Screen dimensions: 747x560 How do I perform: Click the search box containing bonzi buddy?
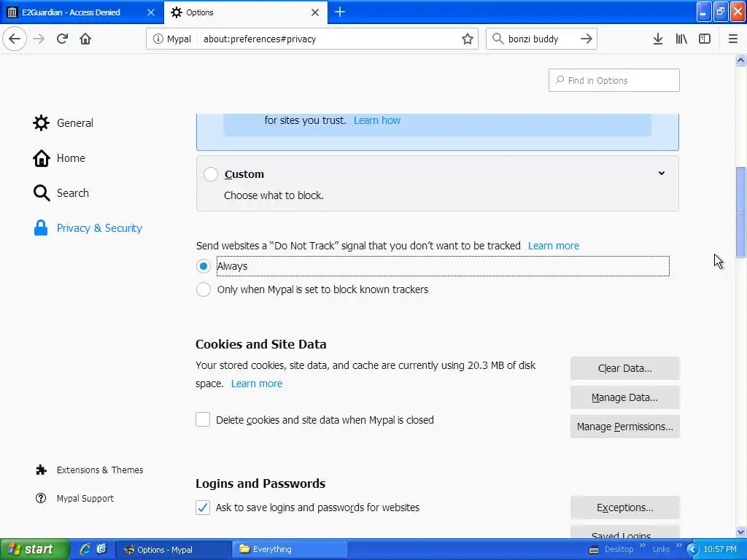click(541, 39)
